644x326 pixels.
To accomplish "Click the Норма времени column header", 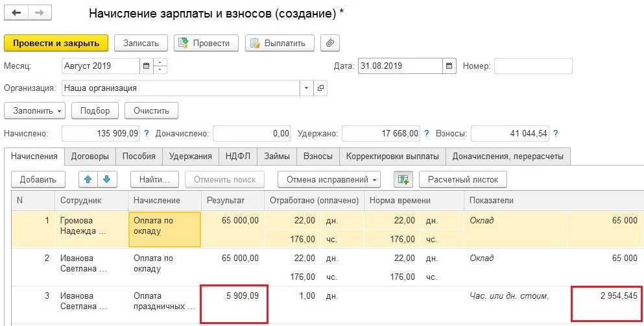I will pos(414,201).
